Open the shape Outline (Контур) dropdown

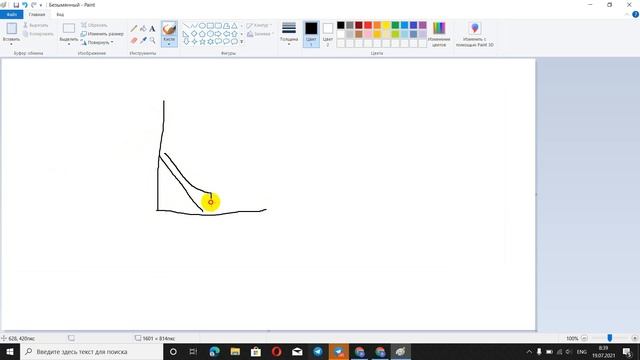pyautogui.click(x=258, y=25)
